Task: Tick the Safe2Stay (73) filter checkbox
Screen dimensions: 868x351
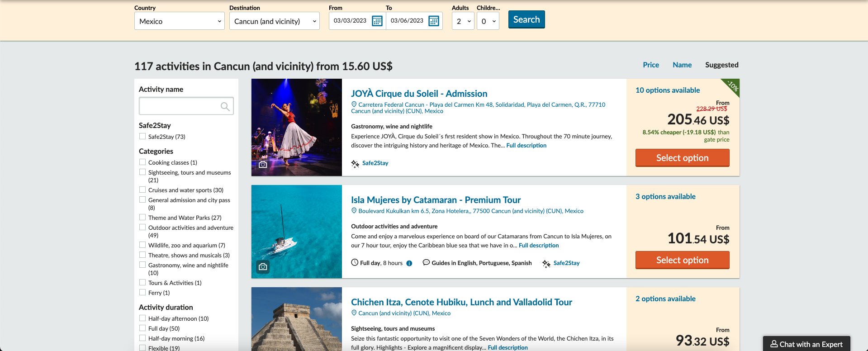Action: coord(142,136)
